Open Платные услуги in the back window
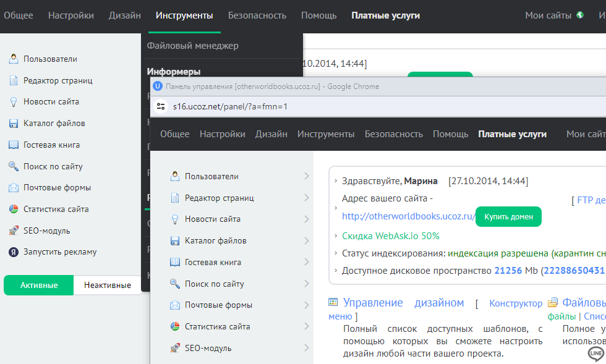The width and height of the screenshot is (606, 364). [x=386, y=15]
